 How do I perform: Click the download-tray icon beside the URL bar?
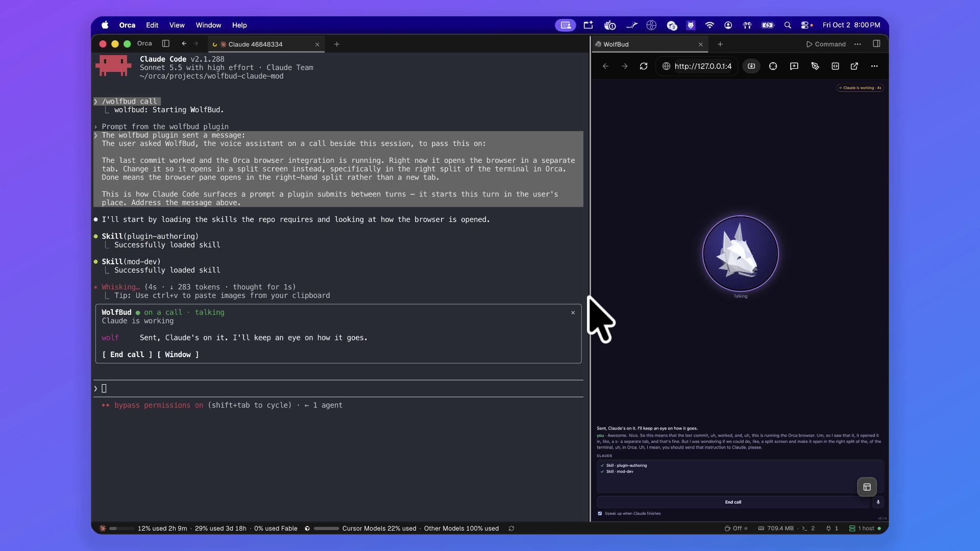pos(751,66)
